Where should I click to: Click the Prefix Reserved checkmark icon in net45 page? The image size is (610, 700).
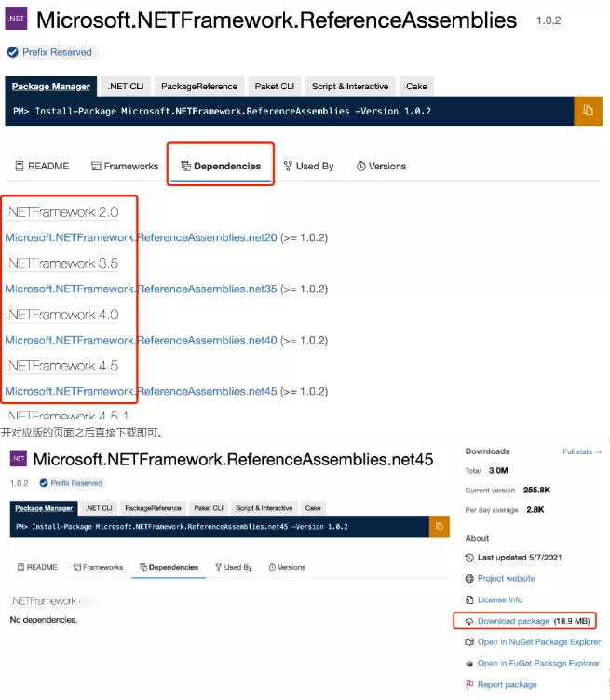44,483
